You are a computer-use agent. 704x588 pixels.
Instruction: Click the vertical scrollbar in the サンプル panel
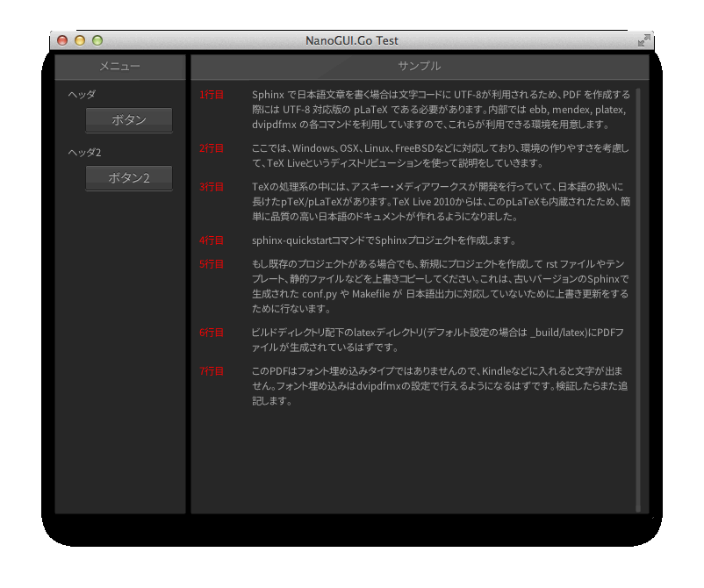tap(638, 298)
